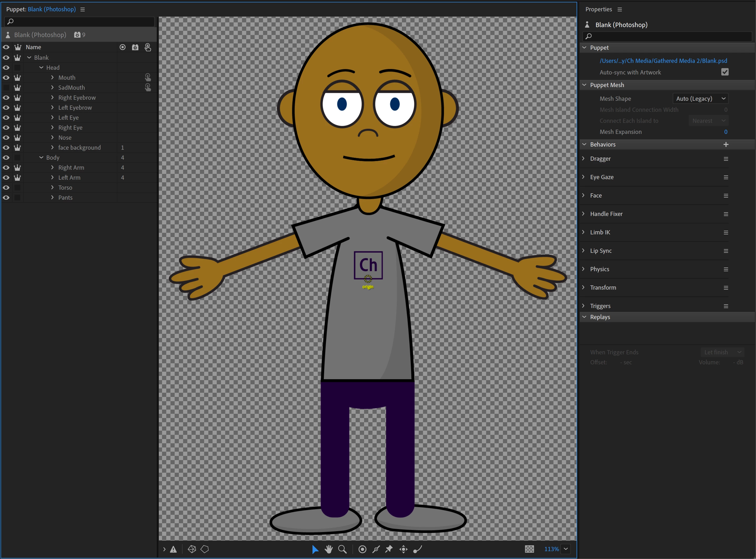Image resolution: width=756 pixels, height=559 pixels.
Task: Select the Stick tool
Action: tap(376, 549)
